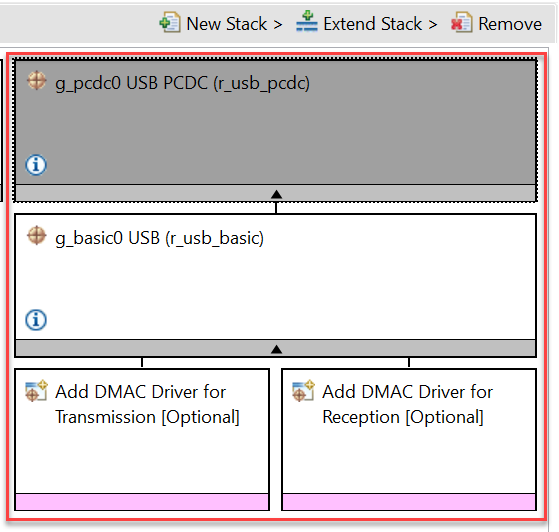Click the g_pcdc0 module crosshair icon
The image size is (559, 532).
pyautogui.click(x=36, y=81)
